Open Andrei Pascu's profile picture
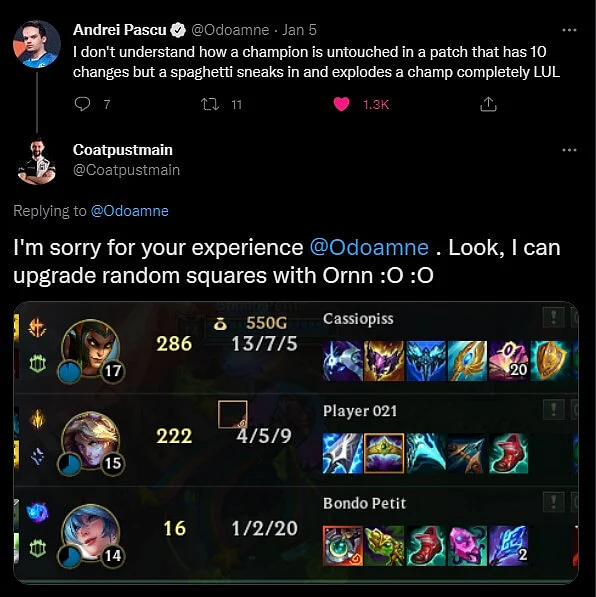This screenshot has width=596, height=597. [37, 44]
